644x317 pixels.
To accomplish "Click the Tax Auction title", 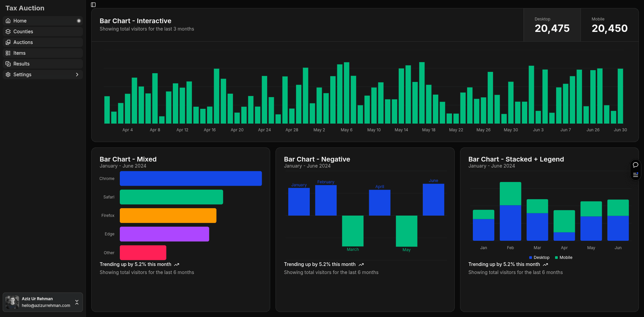I will point(25,8).
